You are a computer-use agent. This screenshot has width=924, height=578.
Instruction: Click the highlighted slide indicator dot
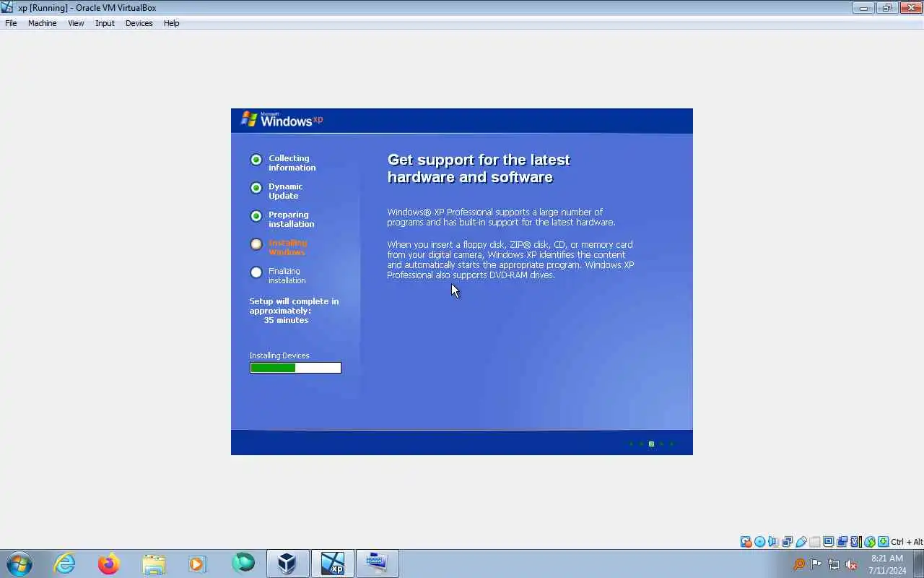[651, 444]
